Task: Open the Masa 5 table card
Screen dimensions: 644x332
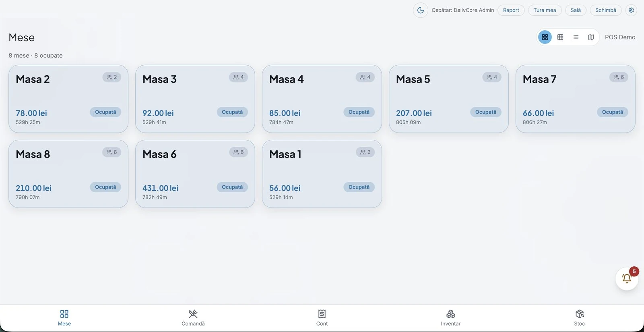Action: [449, 99]
